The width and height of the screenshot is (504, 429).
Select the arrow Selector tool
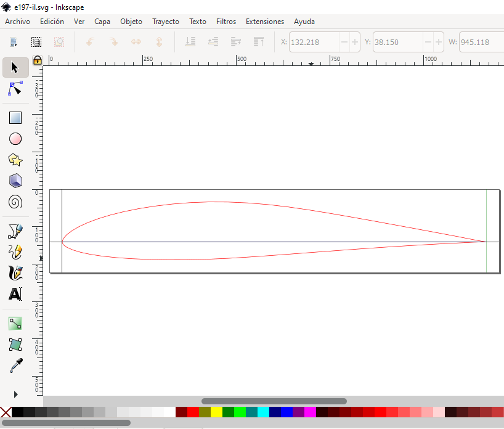pyautogui.click(x=15, y=67)
